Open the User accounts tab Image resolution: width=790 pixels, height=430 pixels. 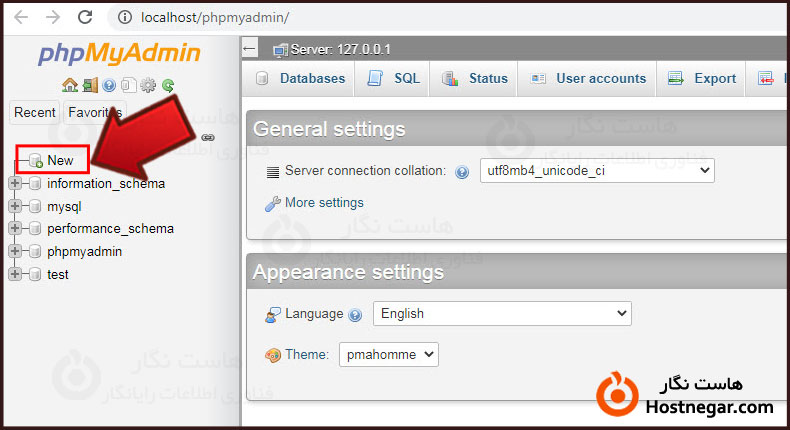(x=588, y=78)
